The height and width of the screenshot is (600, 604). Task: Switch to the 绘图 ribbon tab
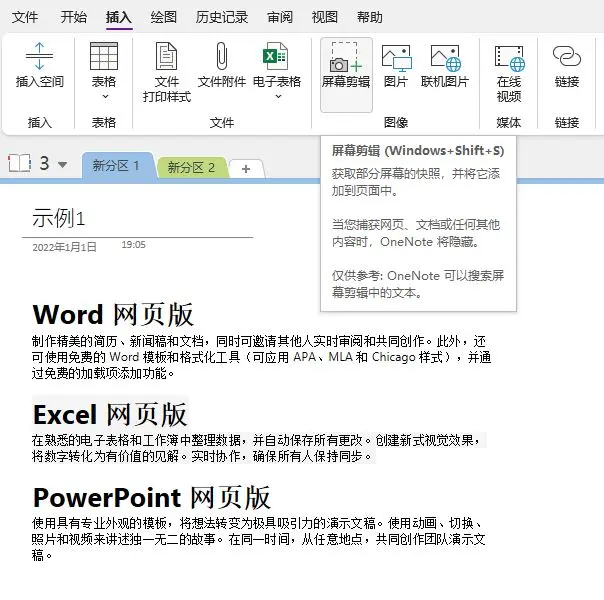click(164, 17)
